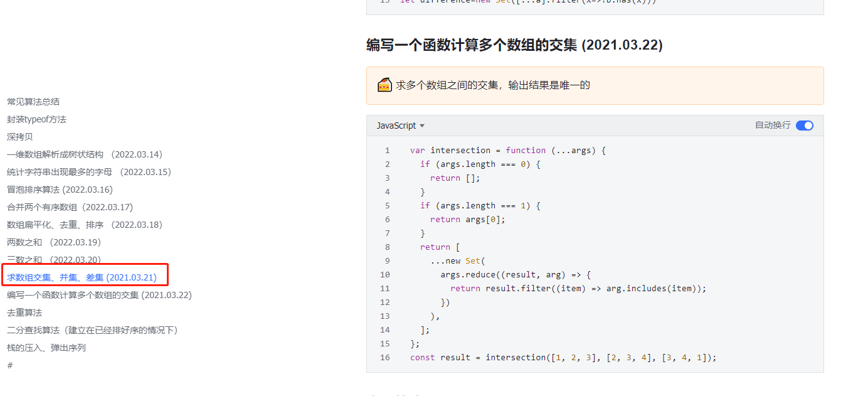Click the cake emoji icon in callout
This screenshot has height=396, width=868.
(385, 85)
